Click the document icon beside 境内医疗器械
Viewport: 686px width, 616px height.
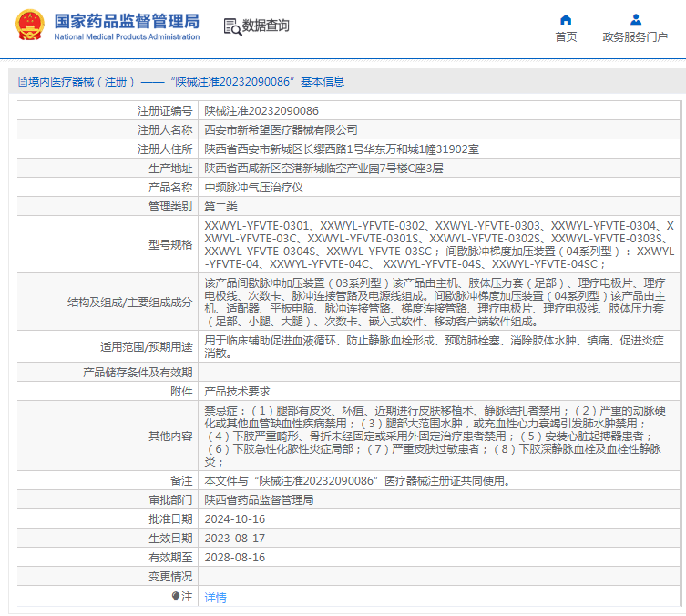[x=22, y=82]
